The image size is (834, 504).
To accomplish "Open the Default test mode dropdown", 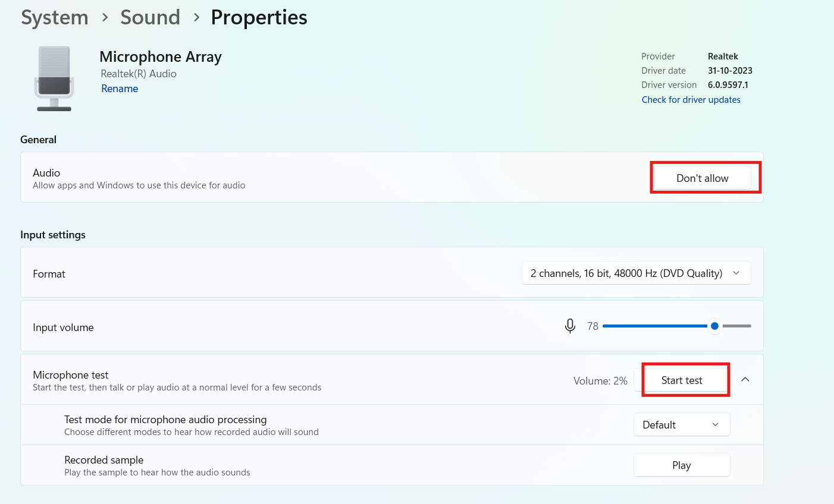I will tap(682, 424).
